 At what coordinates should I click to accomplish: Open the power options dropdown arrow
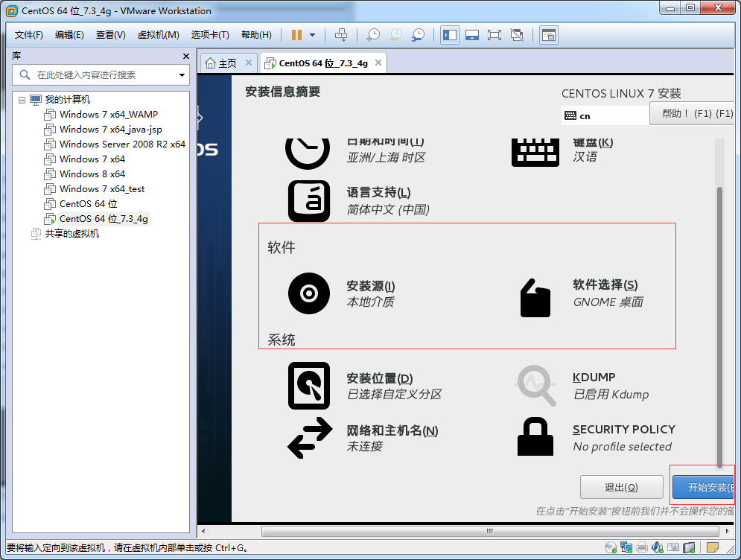(312, 35)
